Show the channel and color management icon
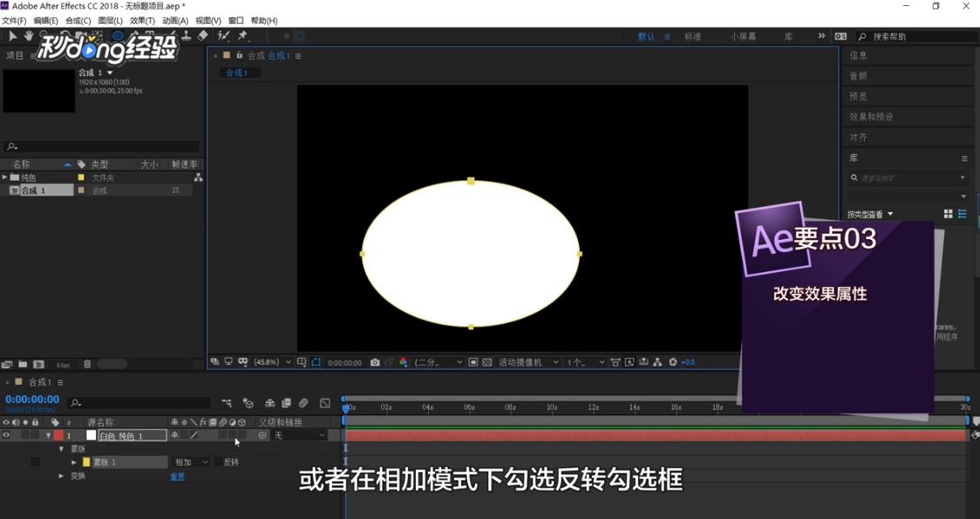The image size is (980, 519). [403, 362]
